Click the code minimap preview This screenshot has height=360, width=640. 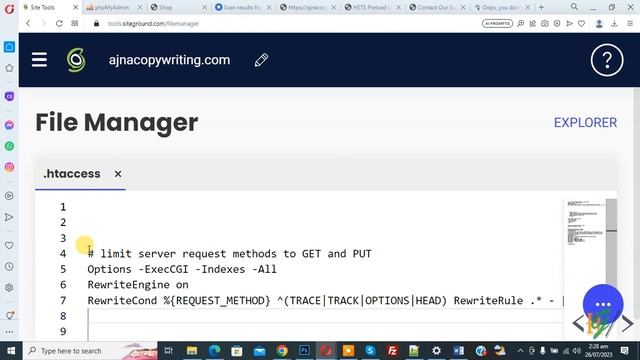(585, 222)
